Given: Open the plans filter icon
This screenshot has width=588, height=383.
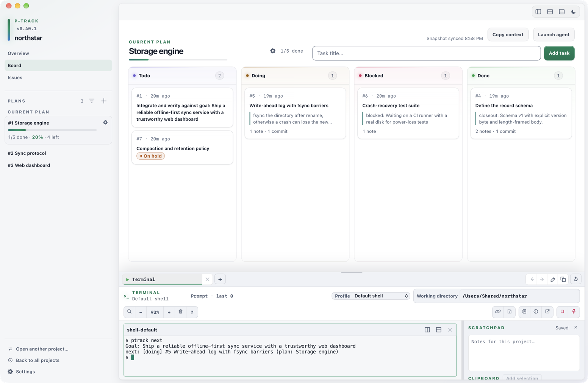Looking at the screenshot, I should tap(92, 101).
